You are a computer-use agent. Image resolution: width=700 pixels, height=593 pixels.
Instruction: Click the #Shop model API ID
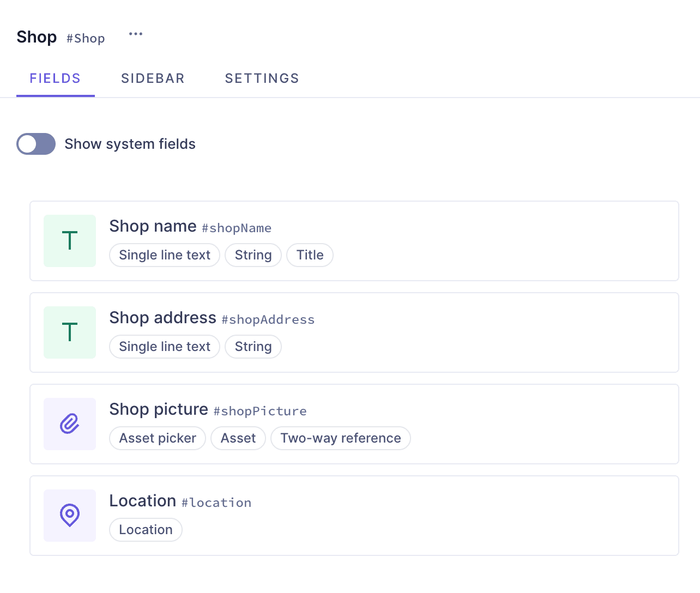[x=86, y=39]
